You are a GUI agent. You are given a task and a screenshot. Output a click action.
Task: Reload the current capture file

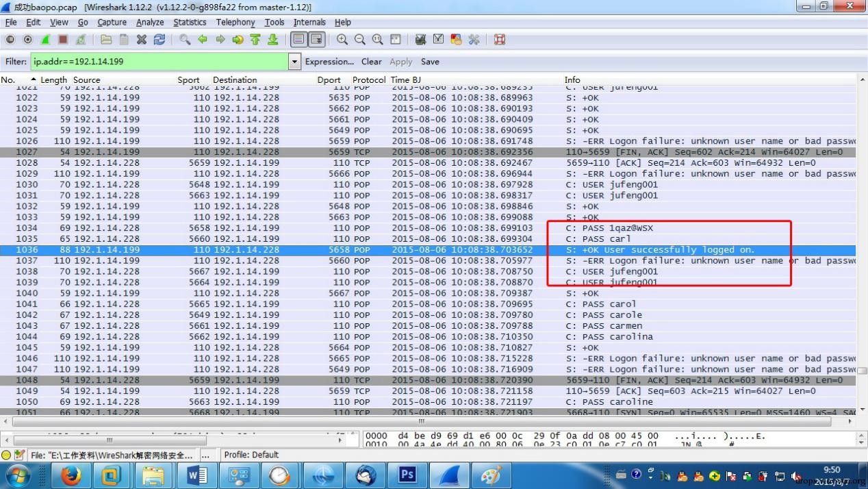tap(159, 40)
